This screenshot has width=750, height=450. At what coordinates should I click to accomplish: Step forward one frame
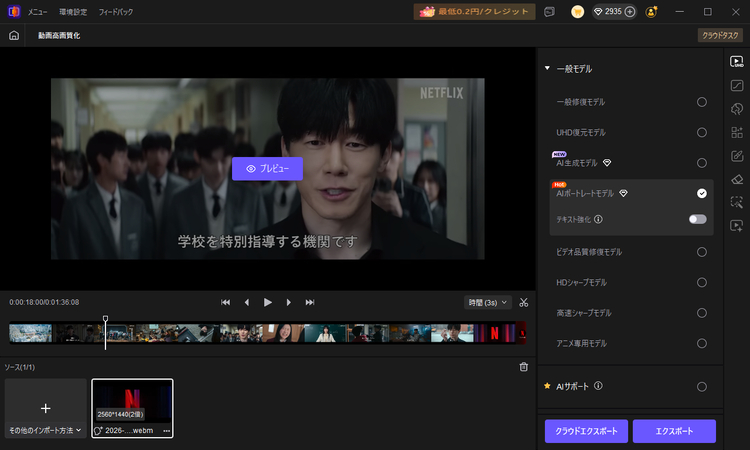click(288, 302)
